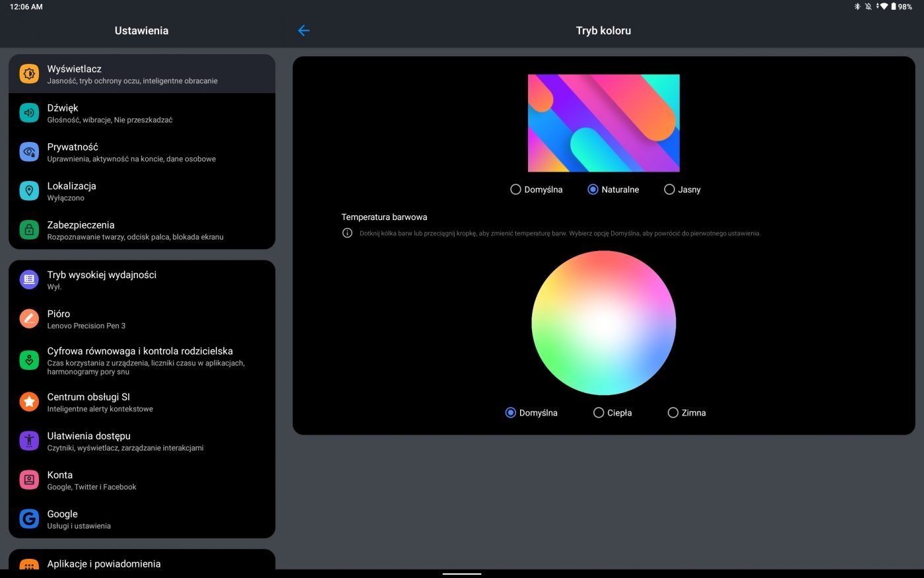Viewport: 924px width, 578px height.
Task: Open the Prywatność settings entry
Action: (x=142, y=152)
